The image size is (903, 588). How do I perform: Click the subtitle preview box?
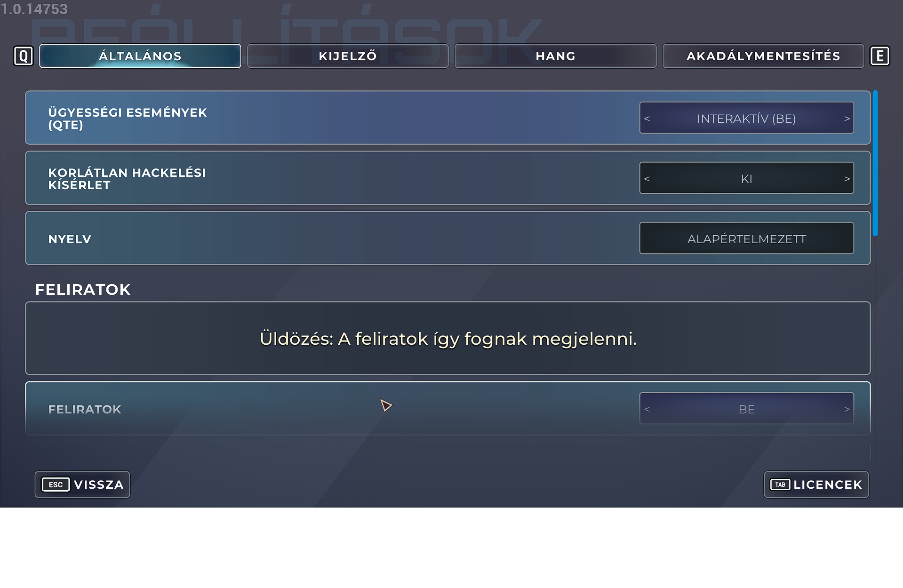click(x=448, y=338)
